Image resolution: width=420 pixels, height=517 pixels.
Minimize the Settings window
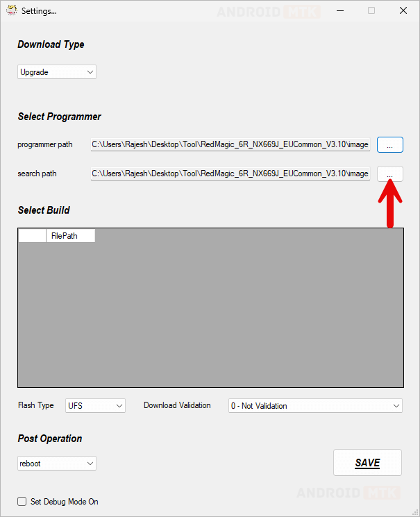pos(339,10)
